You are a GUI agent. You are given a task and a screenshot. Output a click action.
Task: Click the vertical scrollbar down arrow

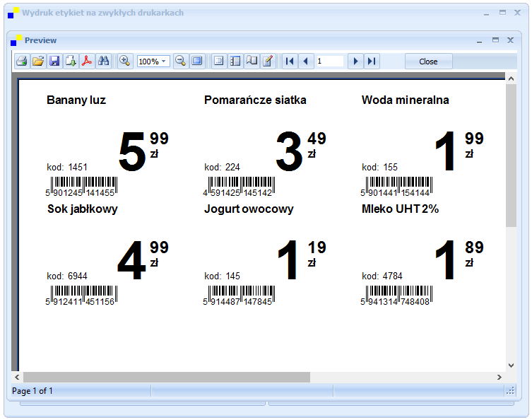[x=511, y=366]
